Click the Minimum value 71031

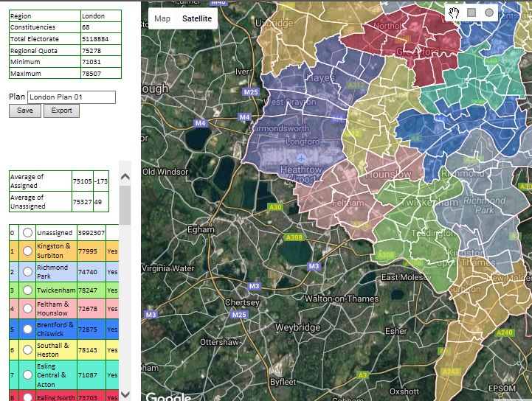(x=91, y=62)
